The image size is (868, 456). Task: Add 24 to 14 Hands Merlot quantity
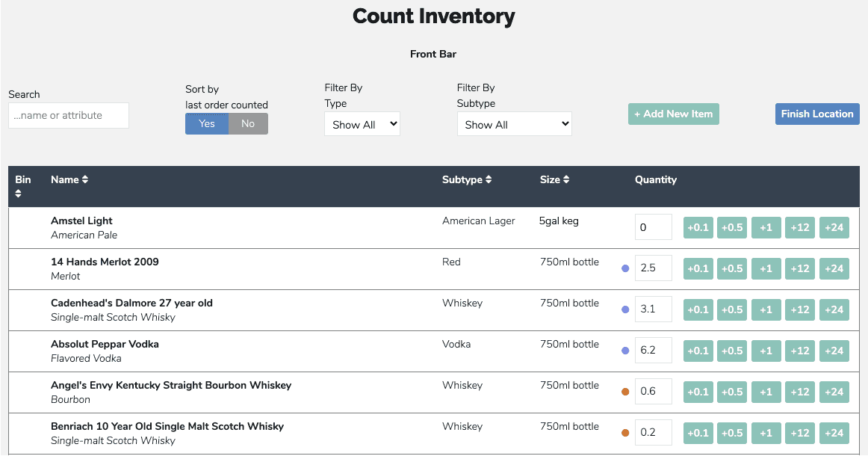click(x=834, y=268)
